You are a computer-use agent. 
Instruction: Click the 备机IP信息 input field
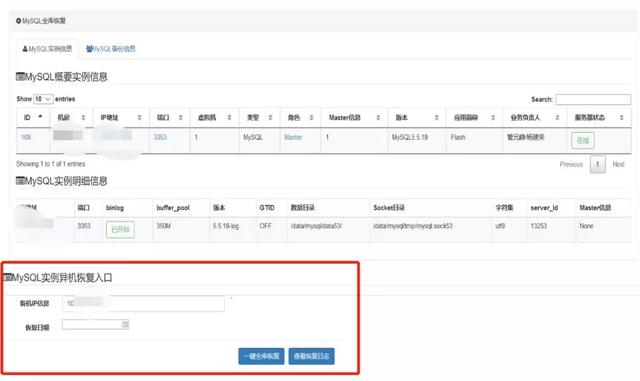(143, 303)
